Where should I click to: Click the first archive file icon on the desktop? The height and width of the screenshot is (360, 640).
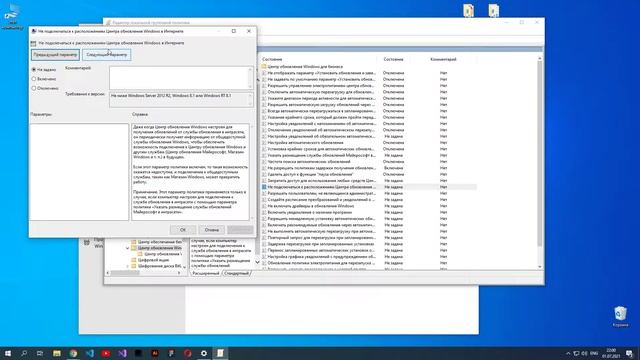469,10
